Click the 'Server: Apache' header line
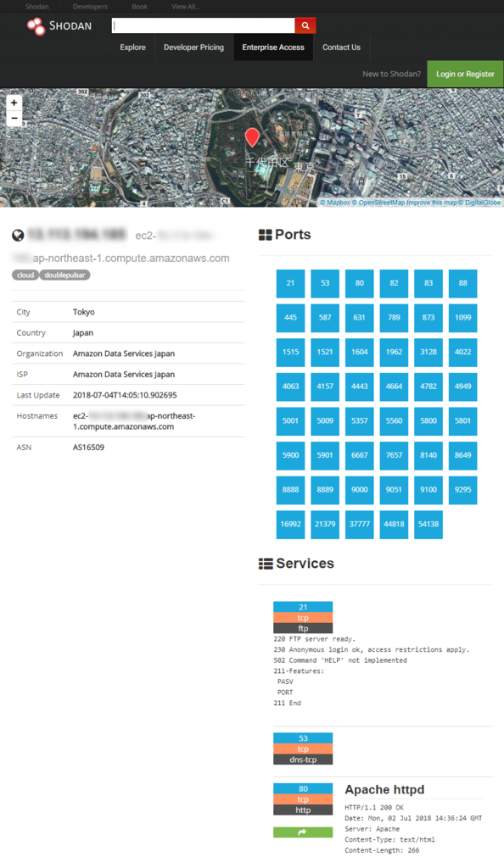Image resolution: width=504 pixels, height=868 pixels. click(x=372, y=829)
